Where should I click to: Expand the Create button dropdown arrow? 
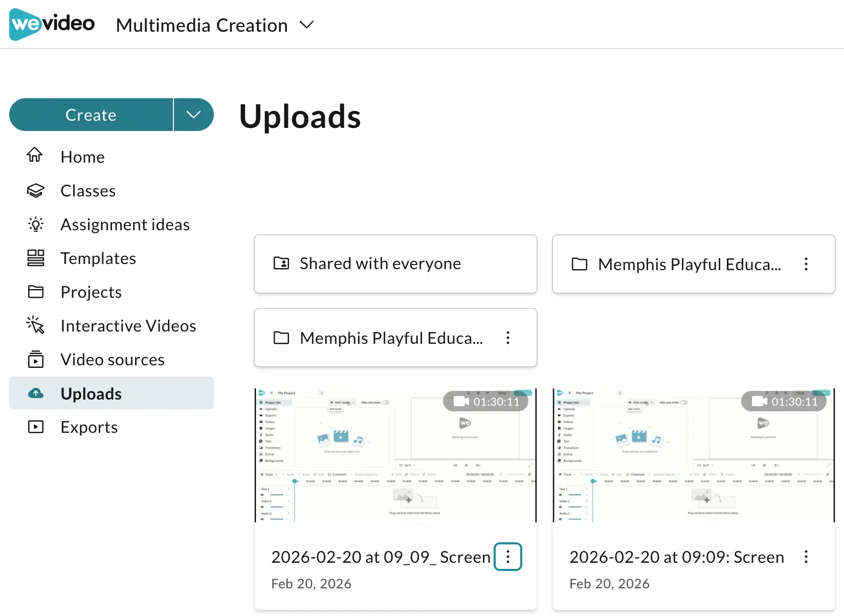coord(194,115)
